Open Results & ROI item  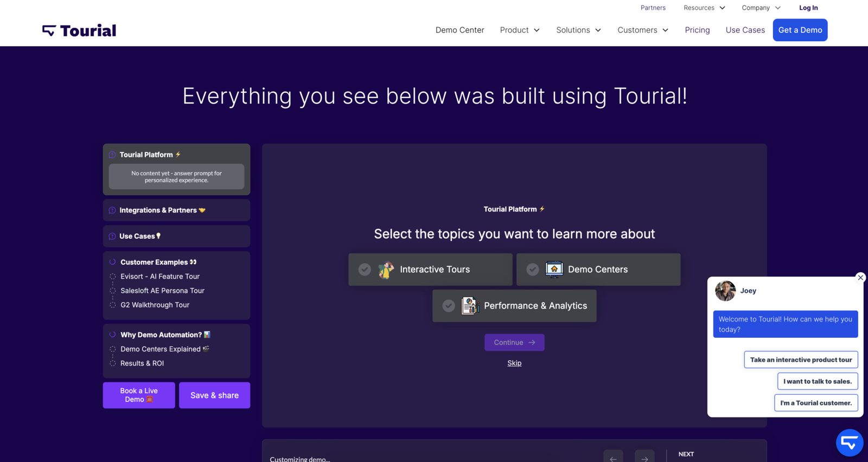click(x=142, y=363)
